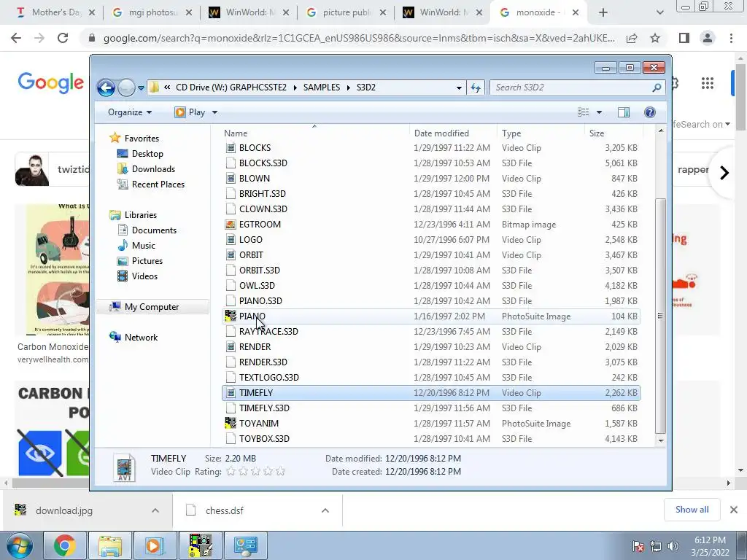Viewport: 747px width, 560px height.
Task: Open the download.jpg options chevron
Action: pyautogui.click(x=155, y=510)
